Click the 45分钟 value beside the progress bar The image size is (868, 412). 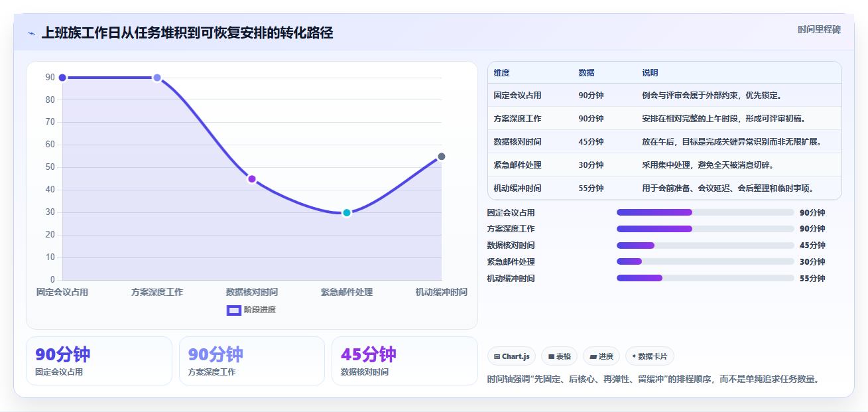coord(812,245)
